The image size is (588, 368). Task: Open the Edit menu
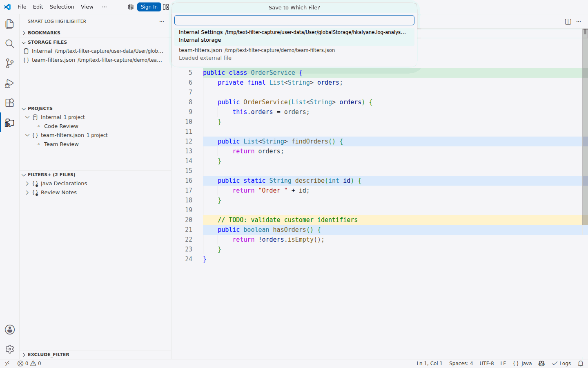point(38,7)
